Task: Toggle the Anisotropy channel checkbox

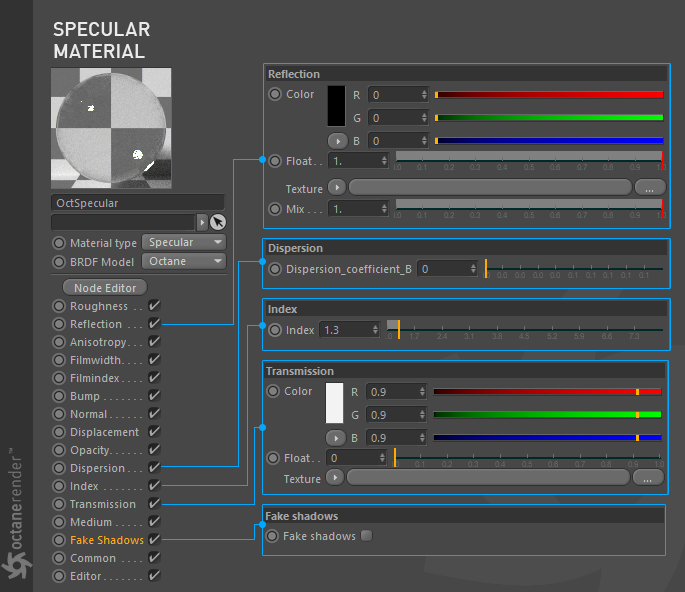Action: 154,341
